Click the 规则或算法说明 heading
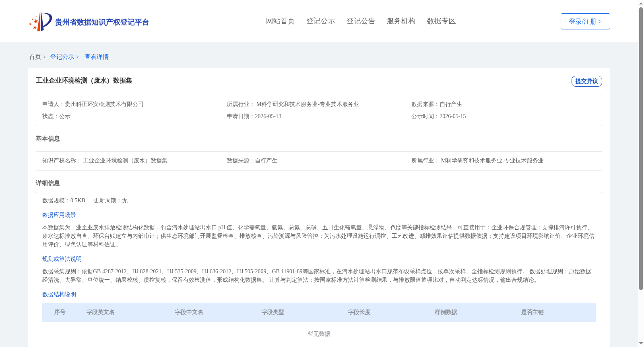This screenshot has width=644, height=347. 62,259
